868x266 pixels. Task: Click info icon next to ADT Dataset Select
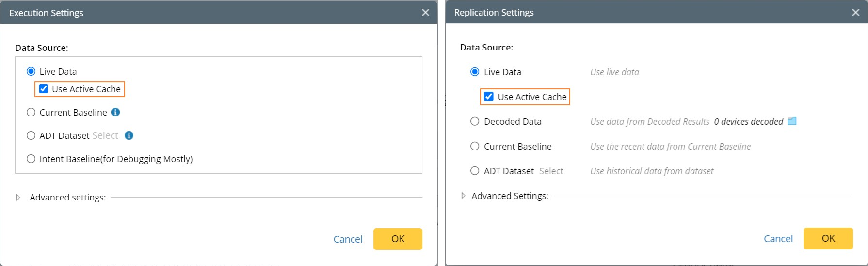coord(129,135)
